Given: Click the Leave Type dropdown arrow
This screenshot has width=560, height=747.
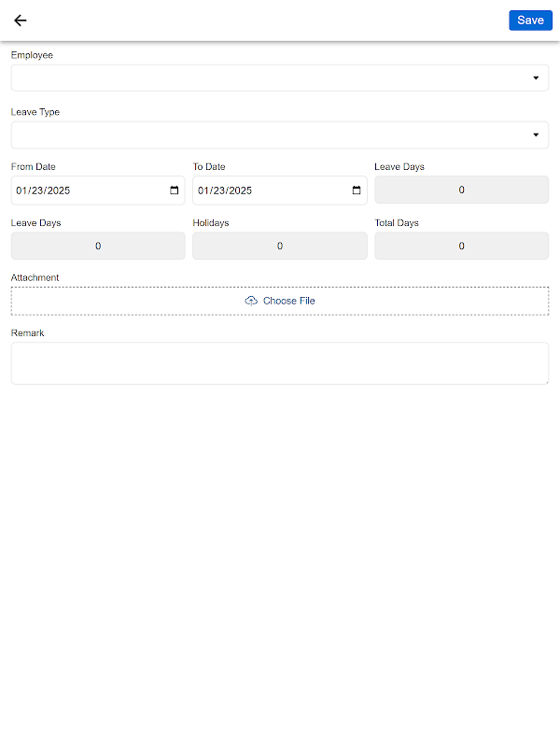Looking at the screenshot, I should [536, 135].
